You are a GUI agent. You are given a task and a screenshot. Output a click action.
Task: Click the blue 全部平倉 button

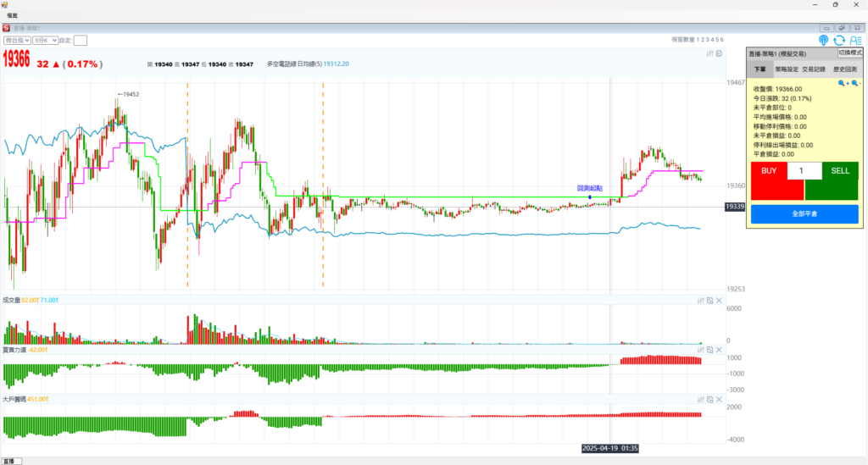pos(804,214)
